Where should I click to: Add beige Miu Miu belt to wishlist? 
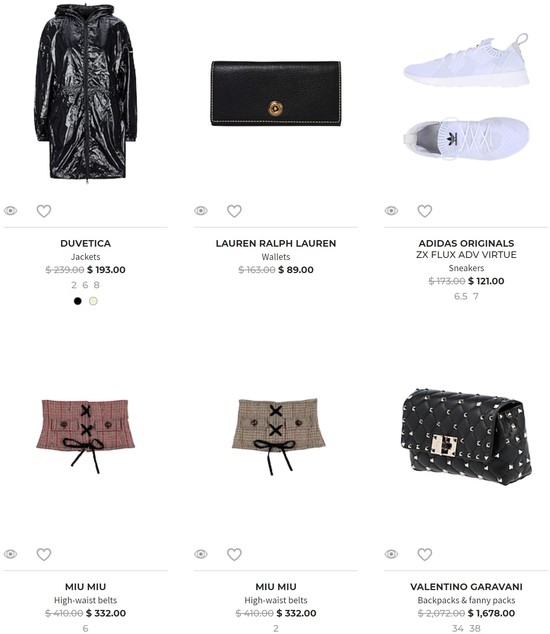pos(234,554)
